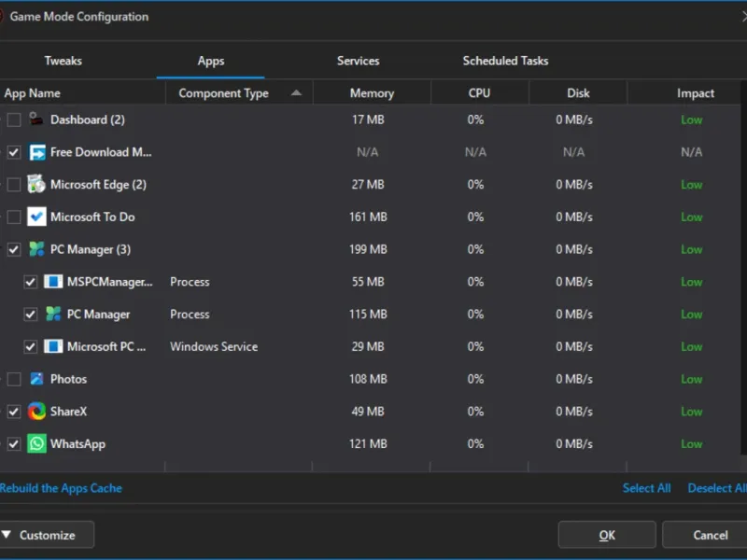Toggle Component Type sort arrow
This screenshot has height=560, width=747.
coord(296,92)
